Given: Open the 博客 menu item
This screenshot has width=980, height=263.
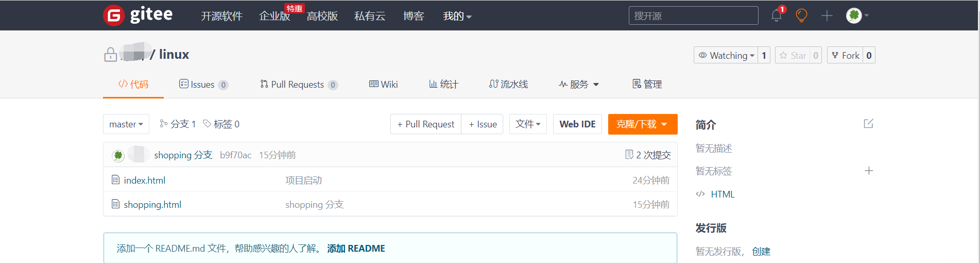Looking at the screenshot, I should [414, 16].
